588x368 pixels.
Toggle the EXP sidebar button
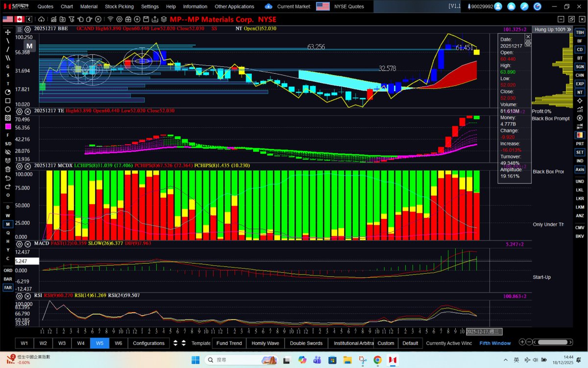point(580,84)
